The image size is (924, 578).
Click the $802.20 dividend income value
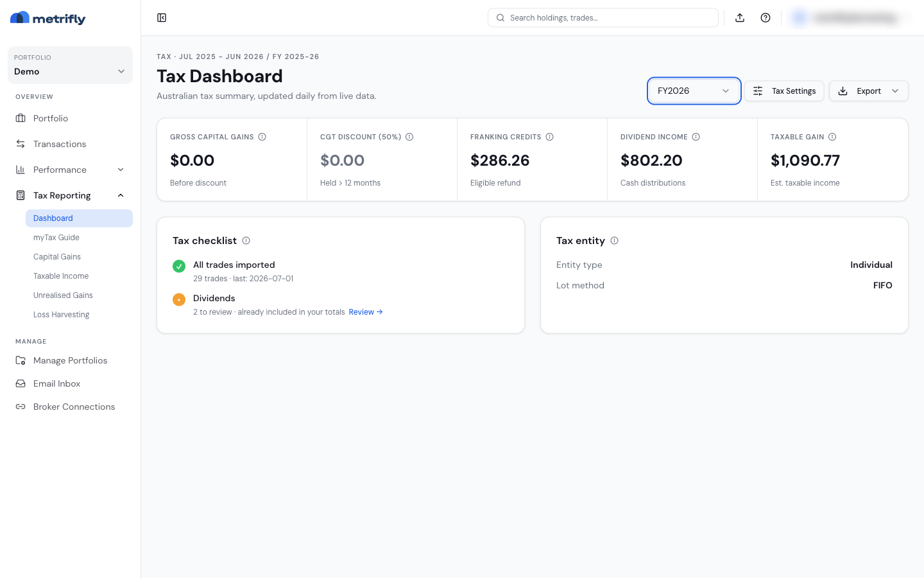(651, 161)
